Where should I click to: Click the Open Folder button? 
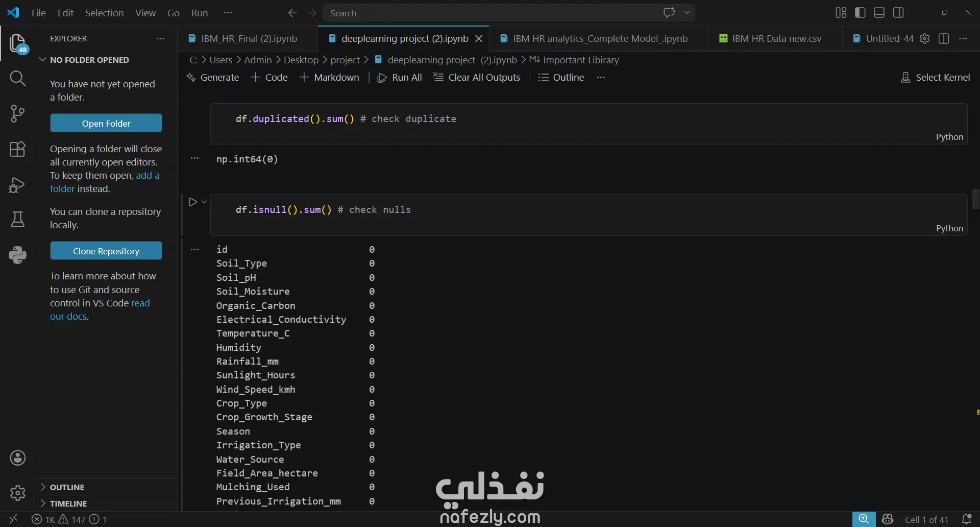pos(106,123)
